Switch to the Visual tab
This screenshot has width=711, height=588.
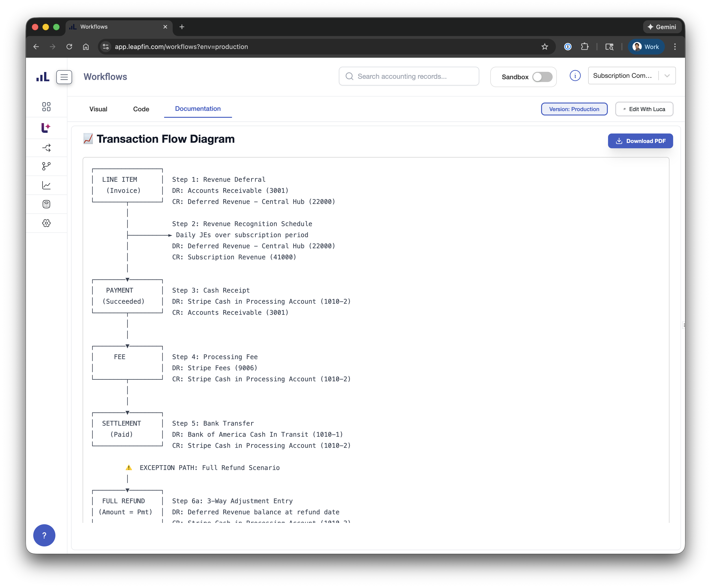pyautogui.click(x=98, y=109)
